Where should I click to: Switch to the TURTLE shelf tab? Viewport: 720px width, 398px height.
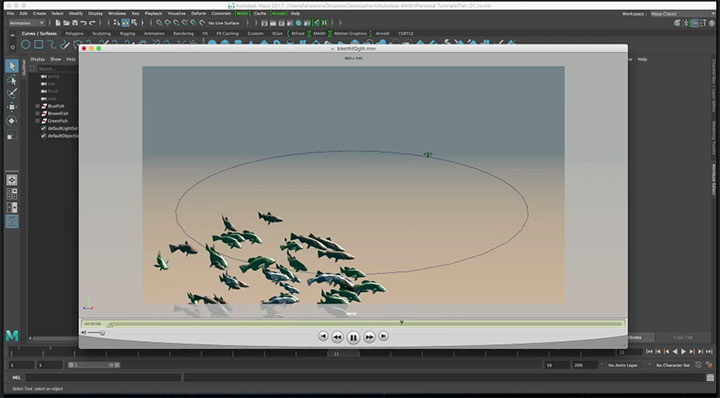[x=405, y=34]
